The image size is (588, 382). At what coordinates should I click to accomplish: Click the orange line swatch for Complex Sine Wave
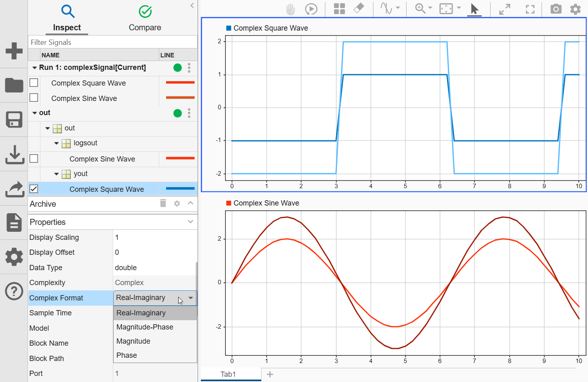180,97
